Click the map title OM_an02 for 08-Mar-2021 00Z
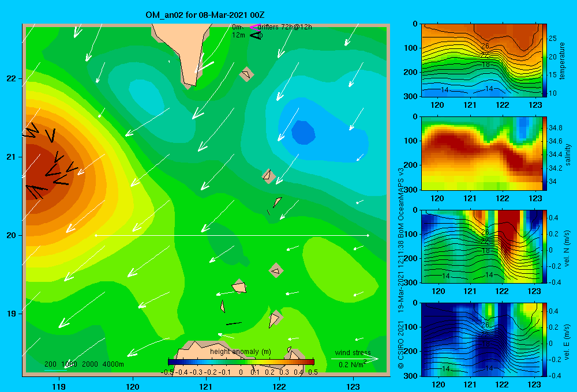 tap(205, 15)
